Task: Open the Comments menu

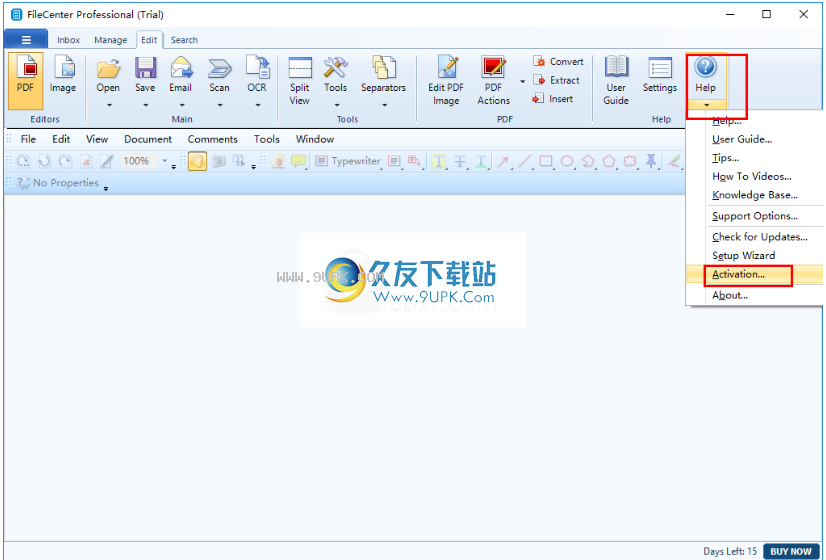Action: (213, 140)
